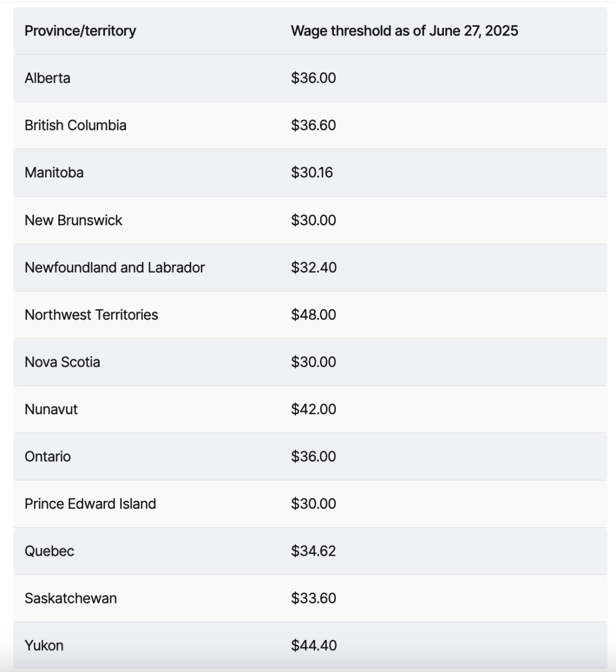Click the Northwest Territories cell
This screenshot has width=616, height=672.
point(91,315)
